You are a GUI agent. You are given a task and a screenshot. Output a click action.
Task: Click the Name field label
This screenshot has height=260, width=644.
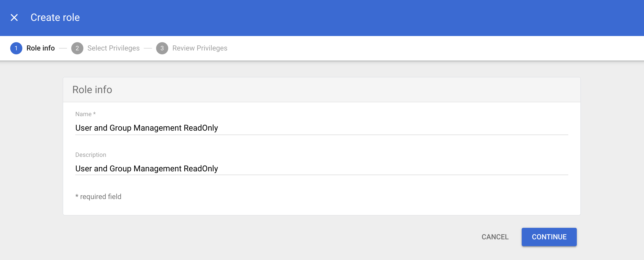83,114
